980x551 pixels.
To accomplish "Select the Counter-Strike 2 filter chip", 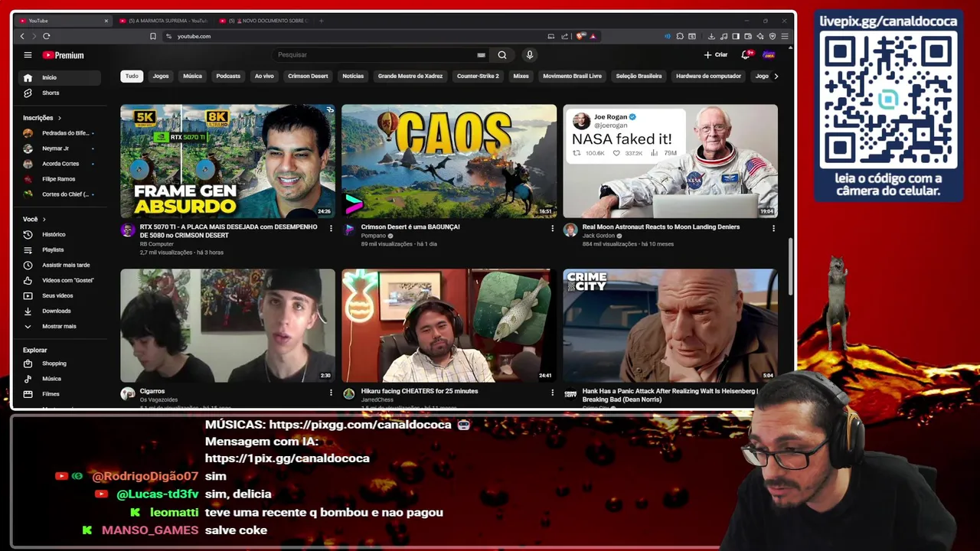I will point(478,76).
